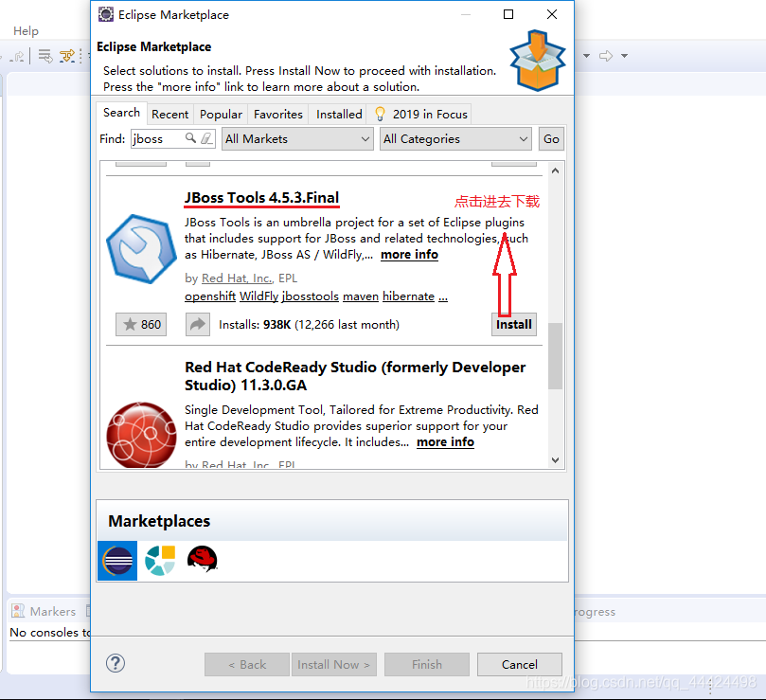
Task: Open the All Markets dropdown
Action: click(297, 139)
